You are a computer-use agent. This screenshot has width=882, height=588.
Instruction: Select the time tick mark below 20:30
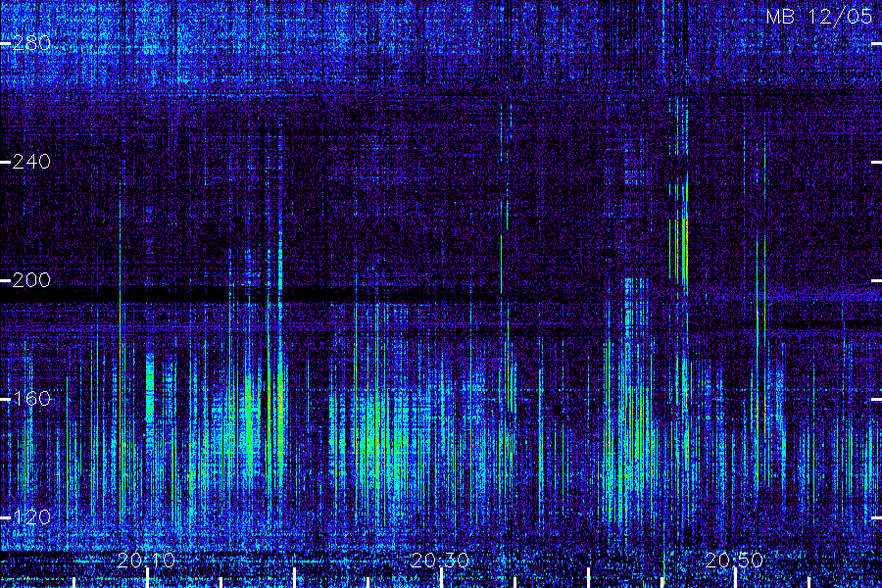tap(442, 578)
